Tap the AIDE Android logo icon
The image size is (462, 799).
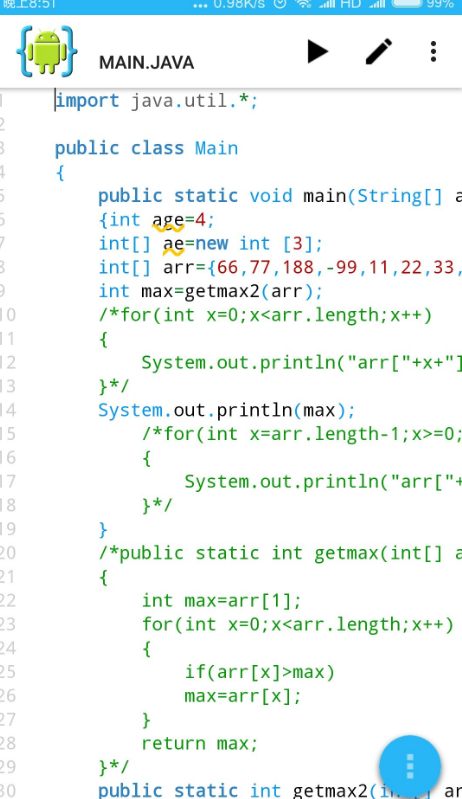pyautogui.click(x=46, y=51)
